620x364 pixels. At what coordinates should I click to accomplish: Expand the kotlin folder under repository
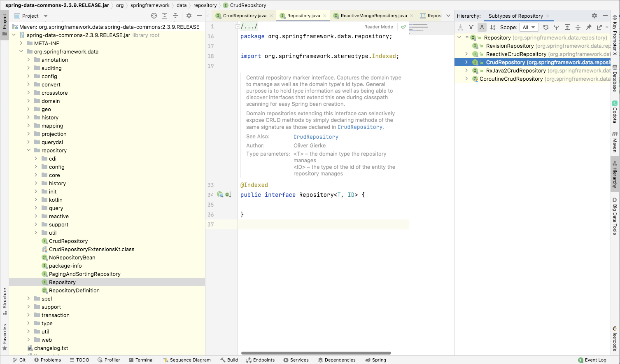coord(36,200)
